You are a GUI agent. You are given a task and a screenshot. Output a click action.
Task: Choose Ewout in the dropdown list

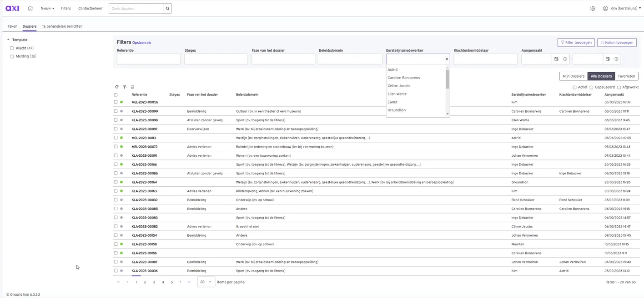(392, 102)
